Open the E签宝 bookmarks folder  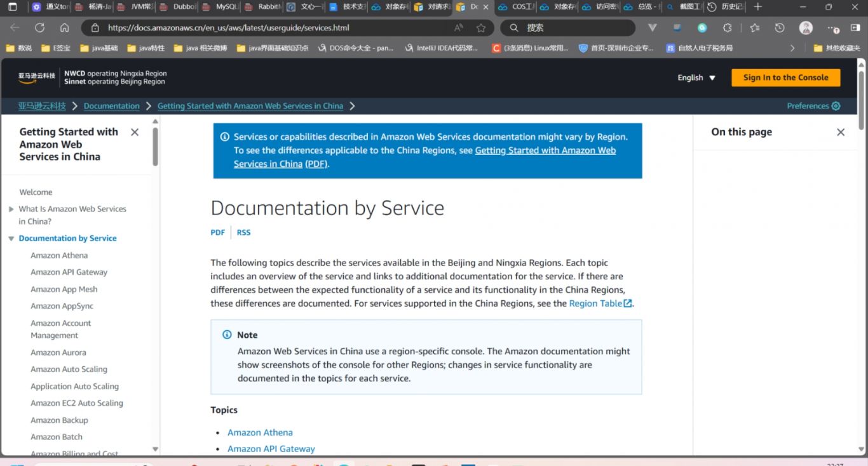56,48
